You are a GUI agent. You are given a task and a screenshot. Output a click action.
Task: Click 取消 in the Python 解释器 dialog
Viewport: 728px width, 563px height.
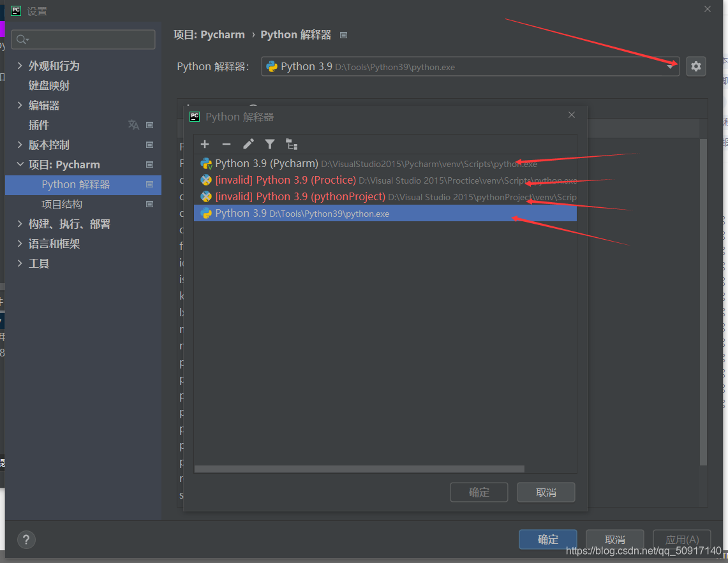tap(546, 492)
